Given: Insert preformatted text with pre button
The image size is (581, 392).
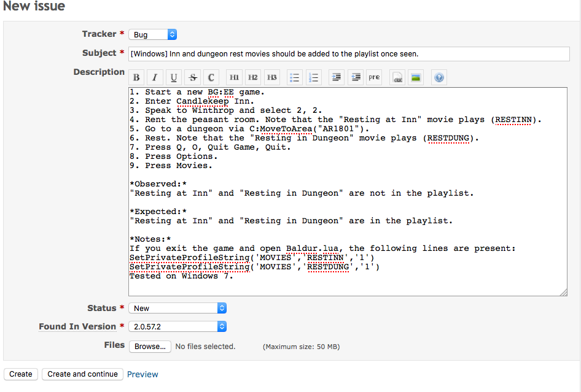Looking at the screenshot, I should (374, 77).
